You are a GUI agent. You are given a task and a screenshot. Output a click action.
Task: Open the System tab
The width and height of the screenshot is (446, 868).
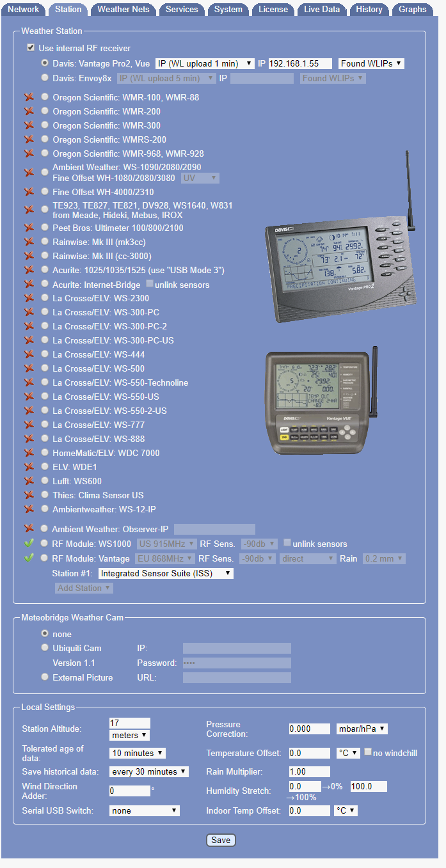coord(228,10)
